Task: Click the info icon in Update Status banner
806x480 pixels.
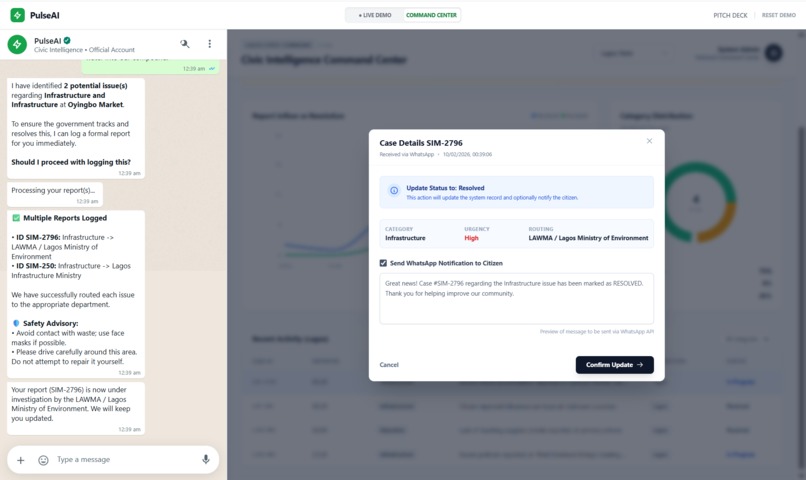Action: (x=394, y=191)
